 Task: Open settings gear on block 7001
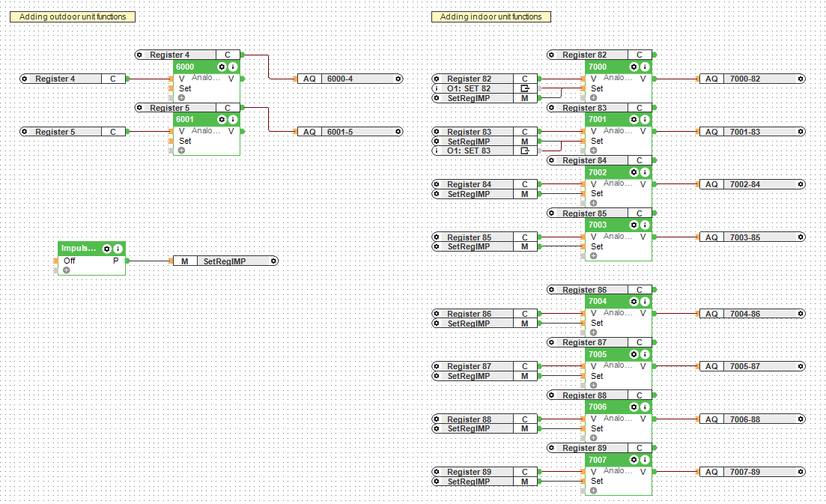[634, 120]
